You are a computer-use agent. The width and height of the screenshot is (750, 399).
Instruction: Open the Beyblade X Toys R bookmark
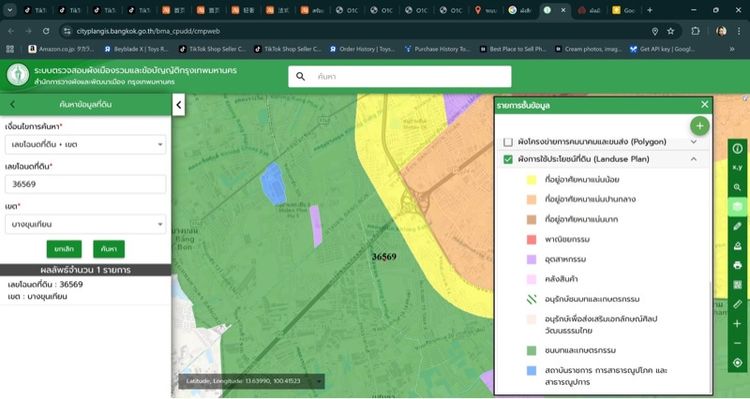pos(136,49)
